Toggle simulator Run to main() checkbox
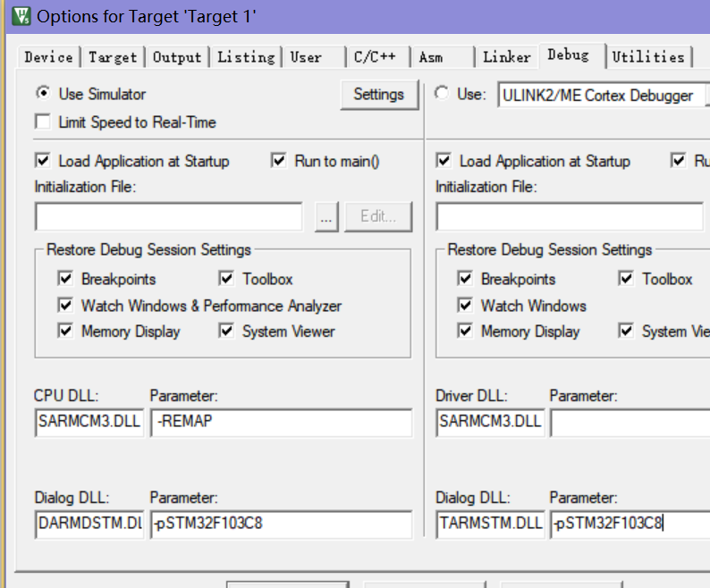The image size is (710, 588). pyautogui.click(x=278, y=161)
